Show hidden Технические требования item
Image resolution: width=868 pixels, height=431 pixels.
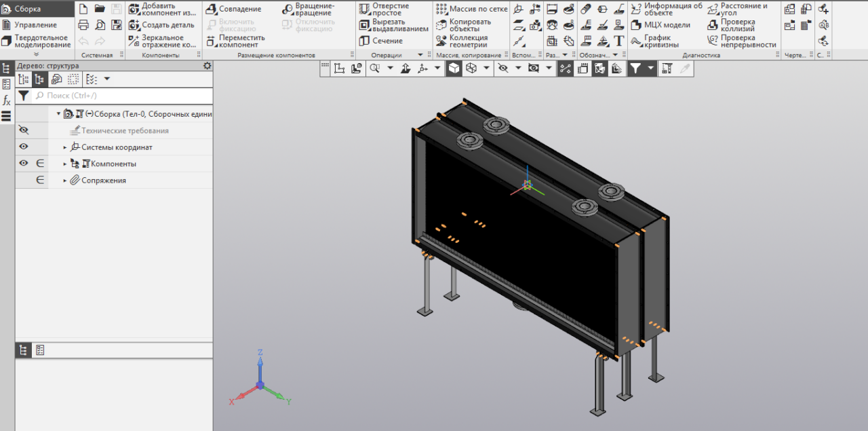coord(24,130)
